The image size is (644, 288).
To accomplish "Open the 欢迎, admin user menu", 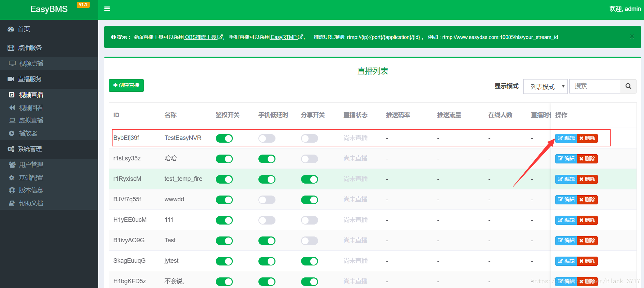I will (x=625, y=9).
